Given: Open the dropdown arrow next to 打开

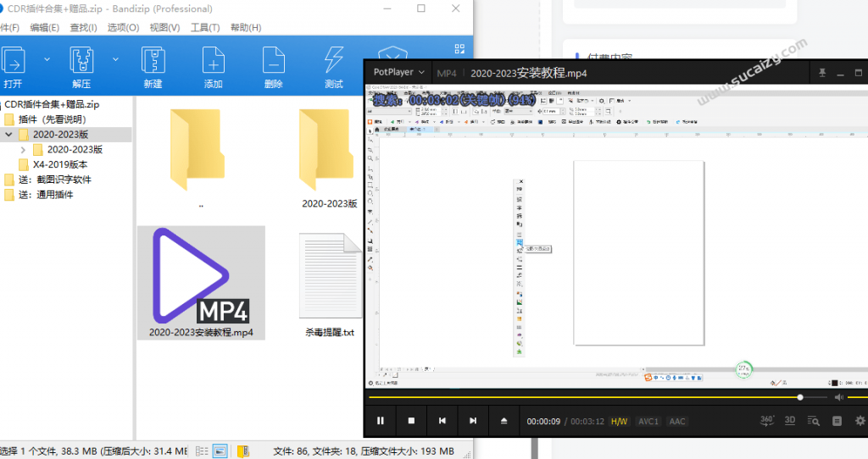Looking at the screenshot, I should tap(46, 60).
